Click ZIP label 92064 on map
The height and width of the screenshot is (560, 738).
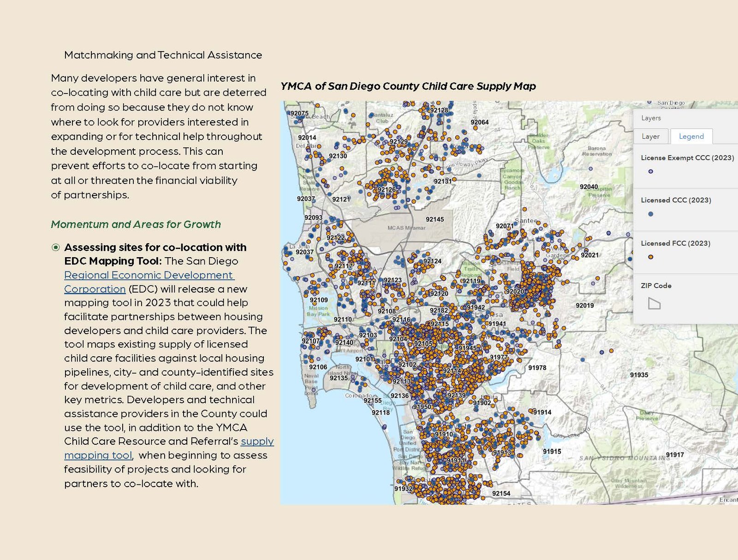coord(480,122)
